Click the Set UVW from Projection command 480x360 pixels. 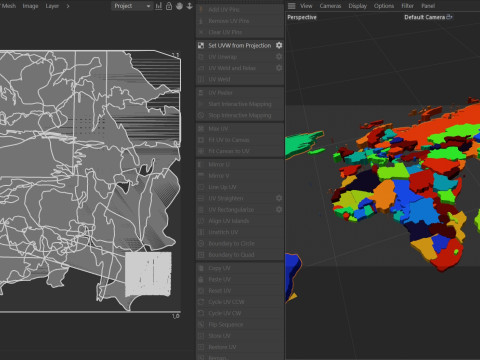(239, 45)
